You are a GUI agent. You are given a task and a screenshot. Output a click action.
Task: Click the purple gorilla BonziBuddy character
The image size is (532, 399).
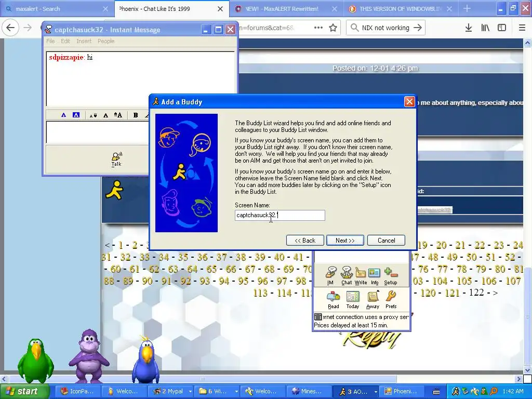click(89, 356)
